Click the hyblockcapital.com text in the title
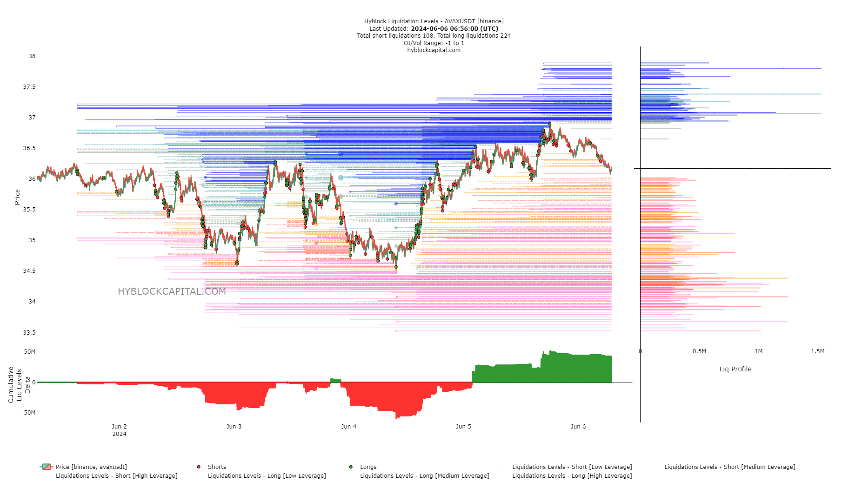Screen dimensions: 868x488 coord(434,50)
